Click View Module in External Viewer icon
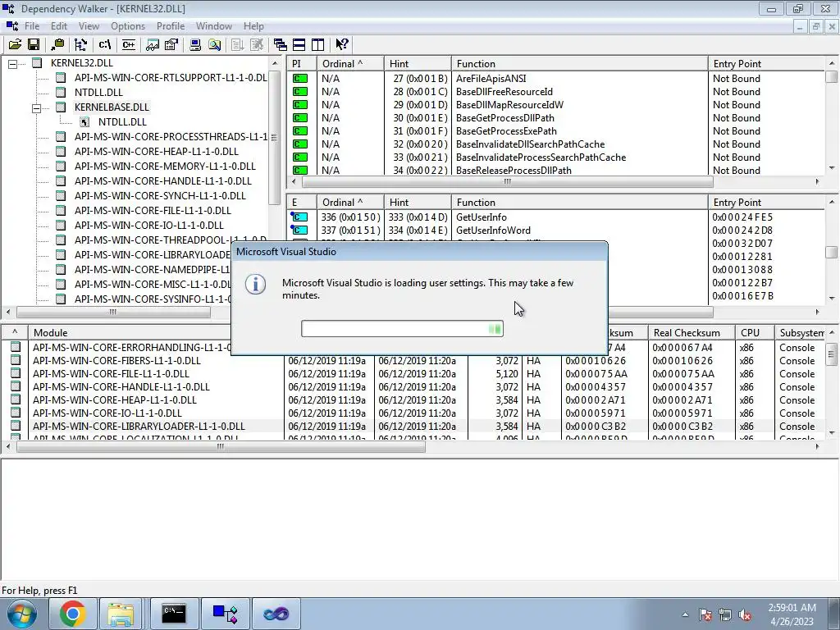 152,44
